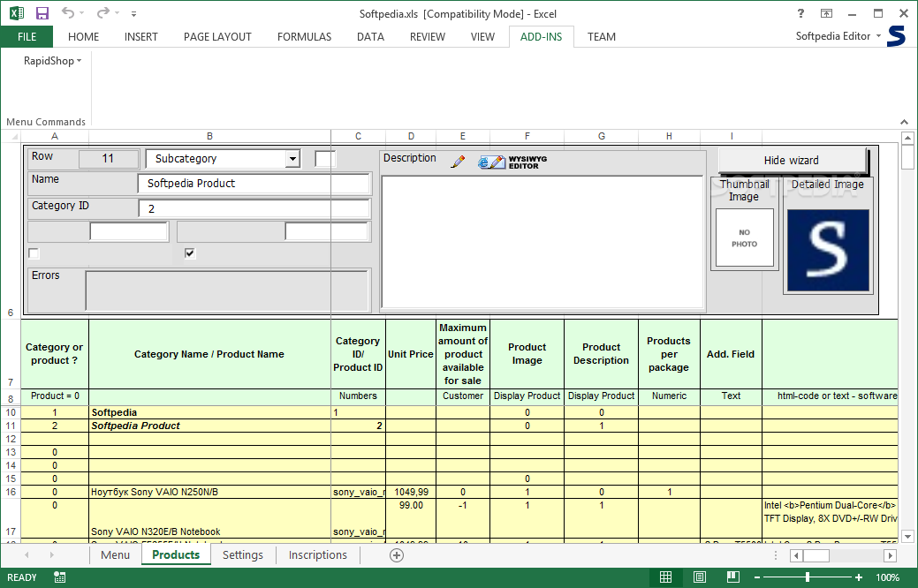Click previous sheet navigation arrow
The width and height of the screenshot is (918, 588).
27,554
